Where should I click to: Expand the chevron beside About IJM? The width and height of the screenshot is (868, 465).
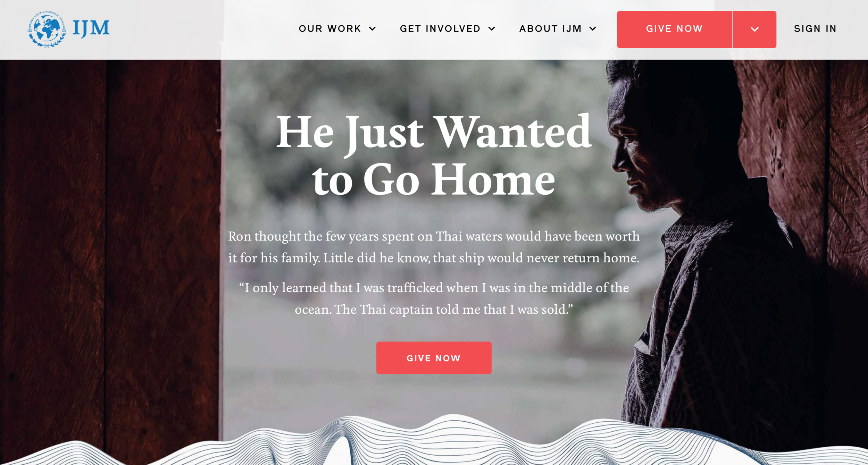(593, 29)
